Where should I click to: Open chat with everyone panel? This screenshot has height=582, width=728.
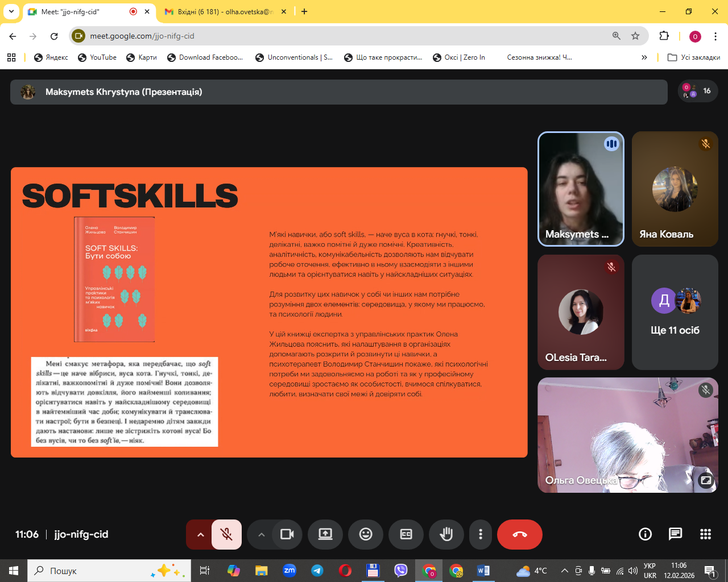[x=675, y=534]
